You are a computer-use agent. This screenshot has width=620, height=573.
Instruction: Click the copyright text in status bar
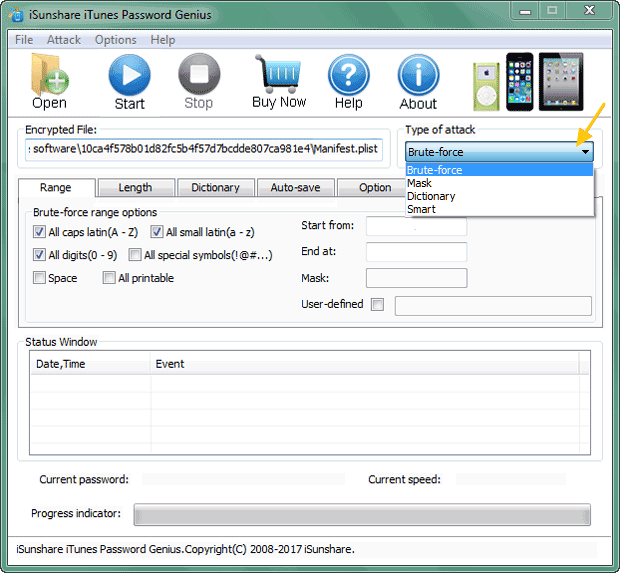(185, 549)
